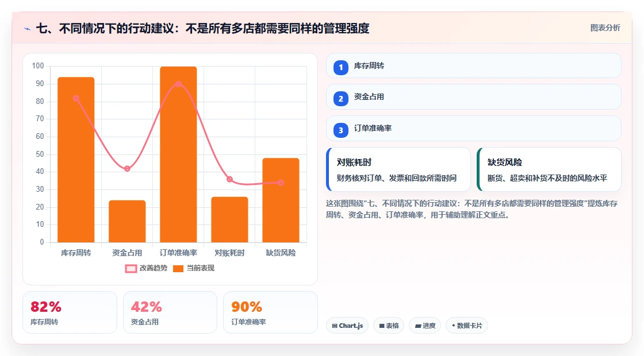Screen dimensions: 644x356
Task: Open the 资金占用 list item
Action: 474,97
